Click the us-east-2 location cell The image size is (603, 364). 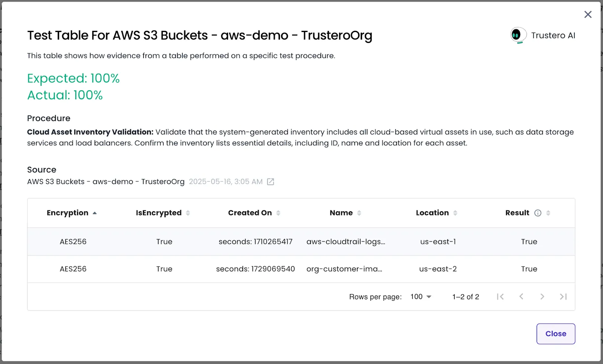point(438,269)
